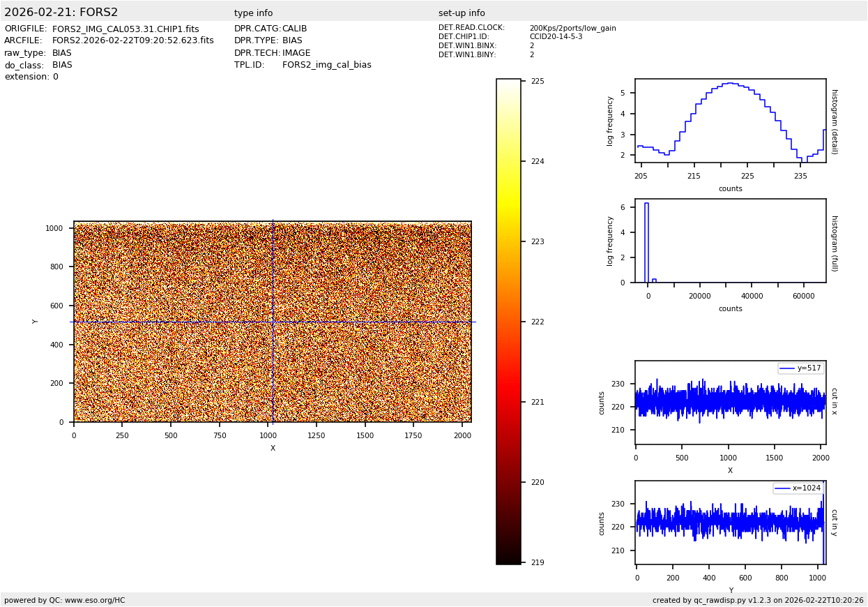Click the page title 2026-02-21: FORS2

coord(61,13)
